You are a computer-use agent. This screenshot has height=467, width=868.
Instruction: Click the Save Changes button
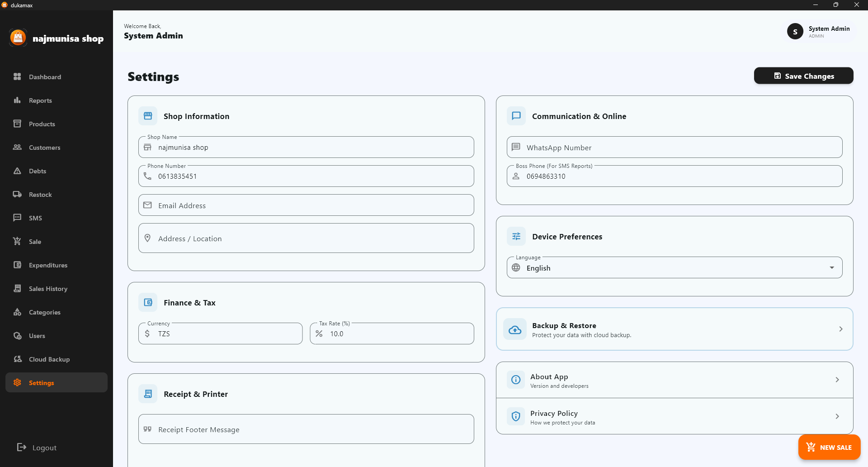[803, 76]
